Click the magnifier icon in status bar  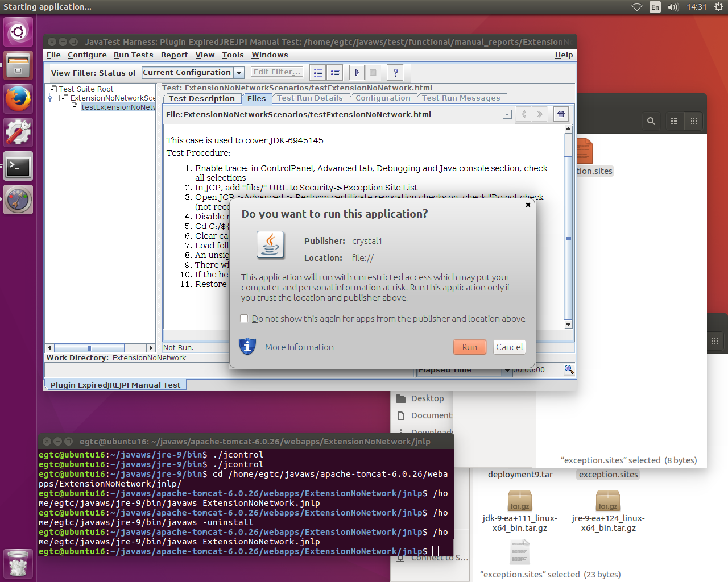(569, 369)
